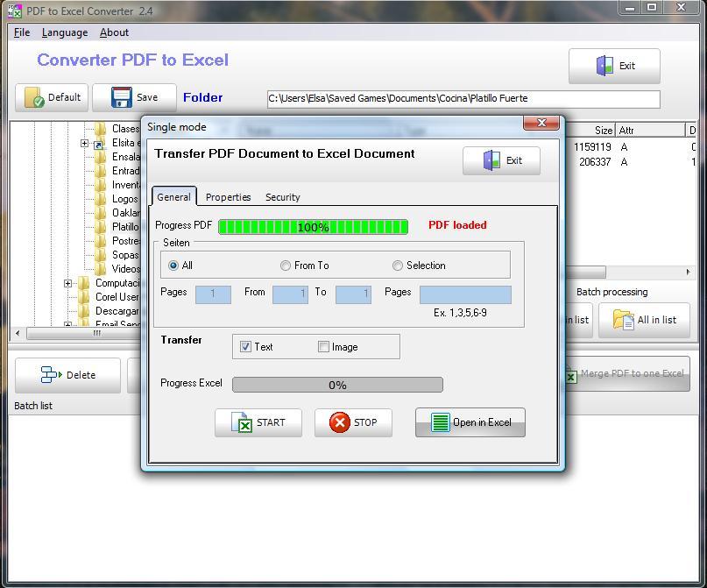Open the Language menu

point(65,32)
